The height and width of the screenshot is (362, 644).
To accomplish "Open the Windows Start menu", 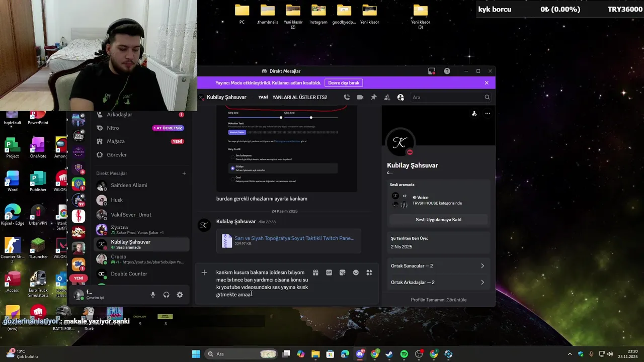I will [196, 354].
